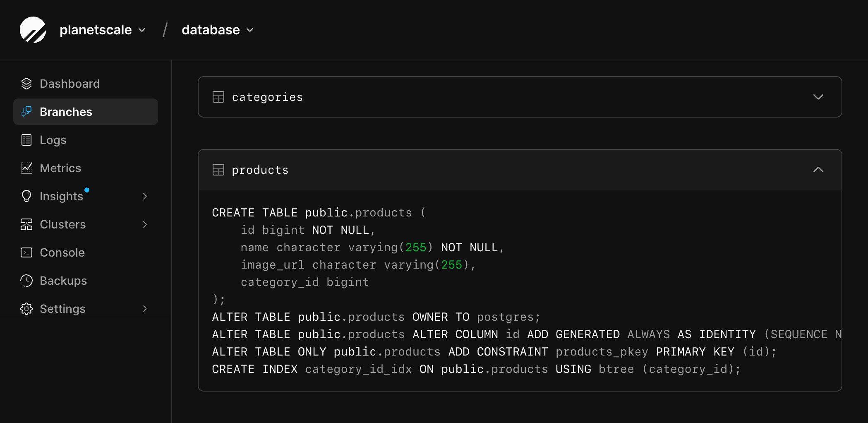Open Backups in the sidebar
This screenshot has width=868, height=423.
click(x=86, y=281)
